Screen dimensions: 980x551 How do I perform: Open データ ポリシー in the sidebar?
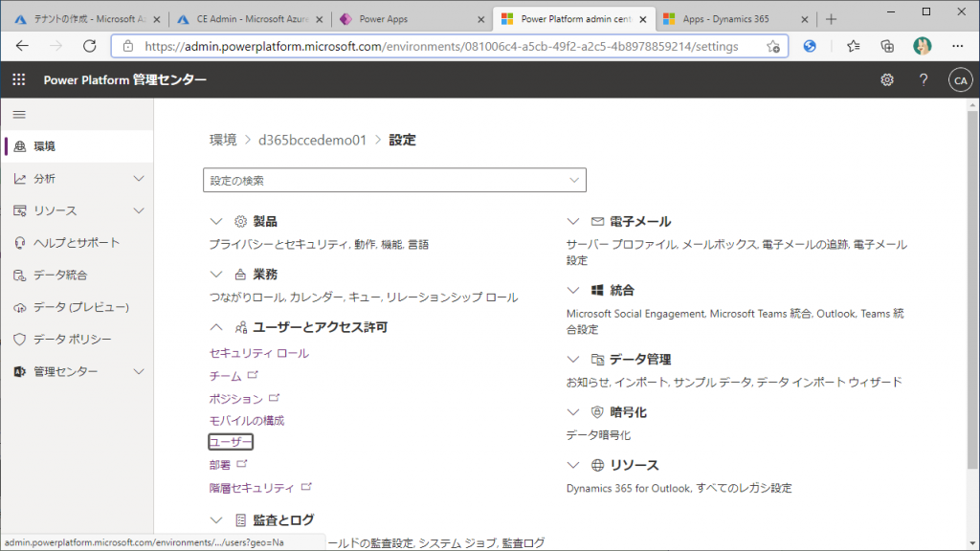pyautogui.click(x=78, y=340)
